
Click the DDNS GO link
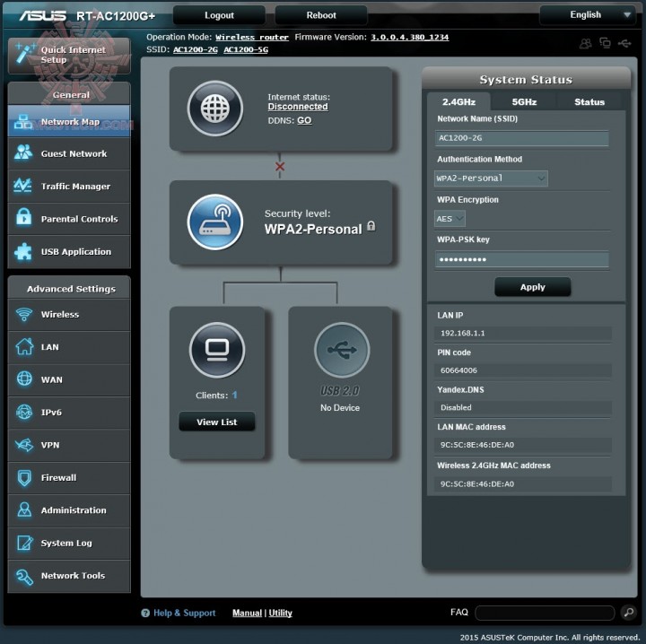pyautogui.click(x=304, y=120)
